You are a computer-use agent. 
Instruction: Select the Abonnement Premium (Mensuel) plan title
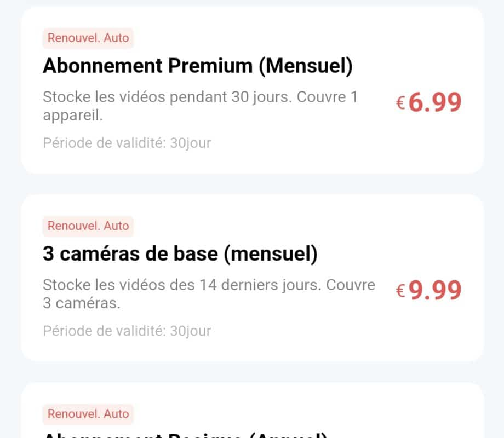pyautogui.click(x=198, y=66)
